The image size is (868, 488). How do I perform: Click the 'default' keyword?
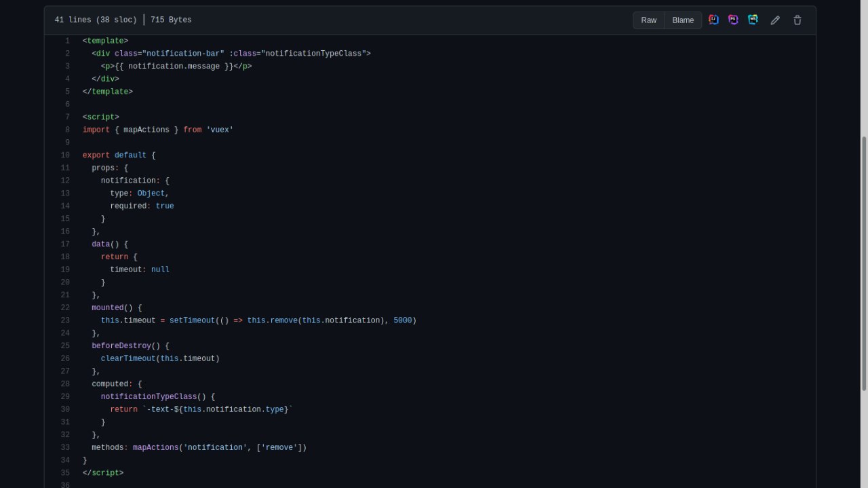tap(130, 155)
